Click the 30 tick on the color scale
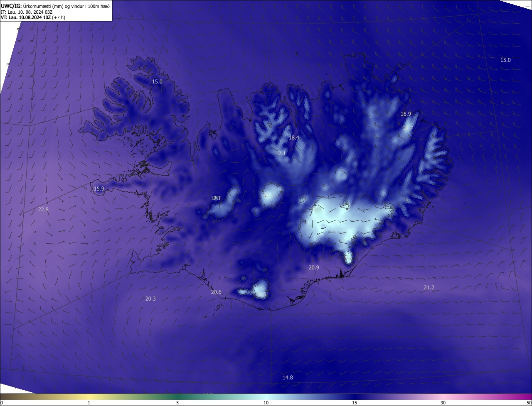Image resolution: width=532 pixels, height=406 pixels. [443, 403]
